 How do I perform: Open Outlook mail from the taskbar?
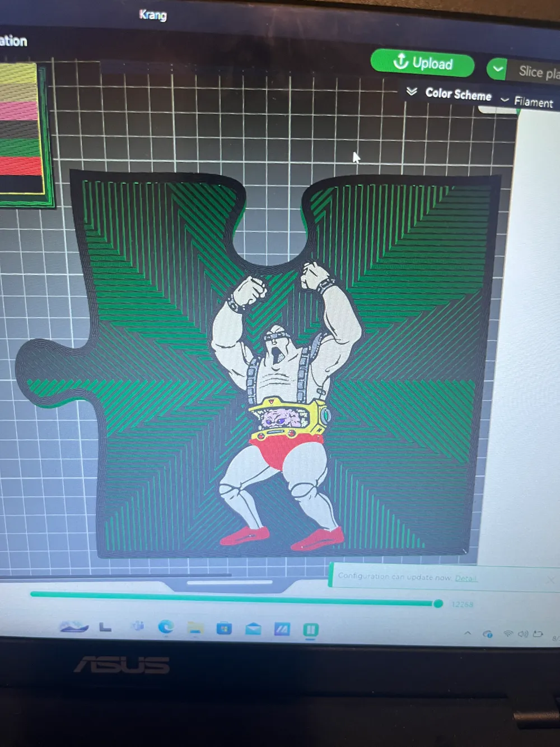[x=253, y=627]
